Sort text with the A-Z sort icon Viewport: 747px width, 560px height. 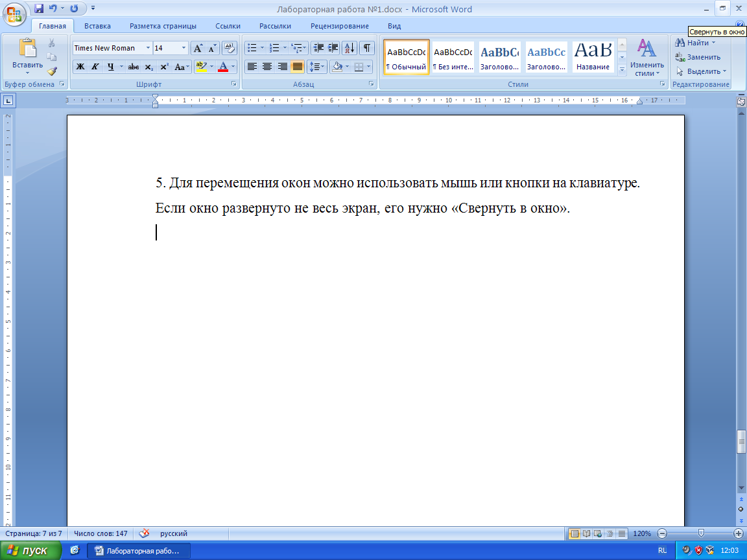click(350, 48)
